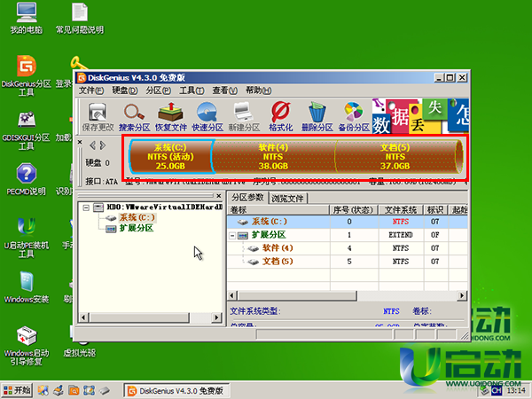The width and height of the screenshot is (532, 399).
Task: Open the 分区(P) menu
Action: (x=158, y=90)
